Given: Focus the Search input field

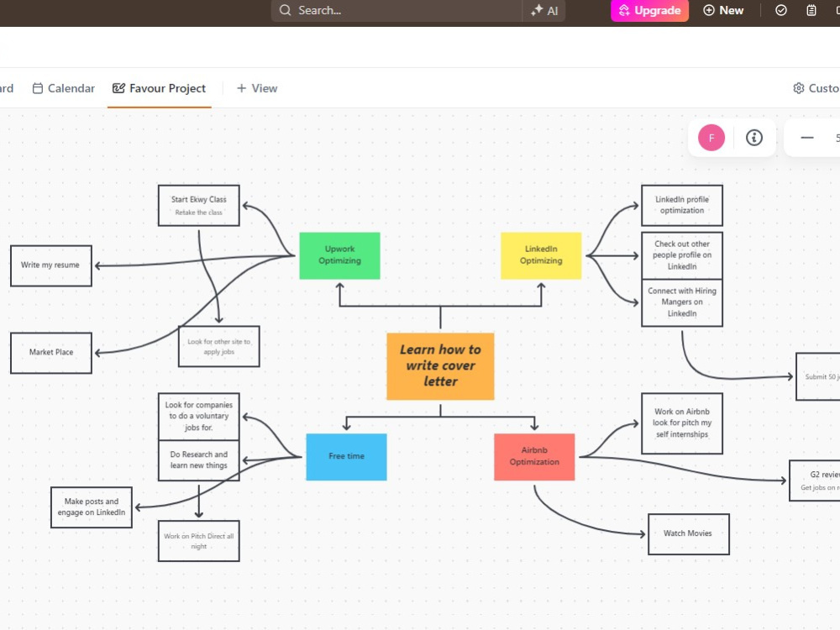Looking at the screenshot, I should [396, 10].
